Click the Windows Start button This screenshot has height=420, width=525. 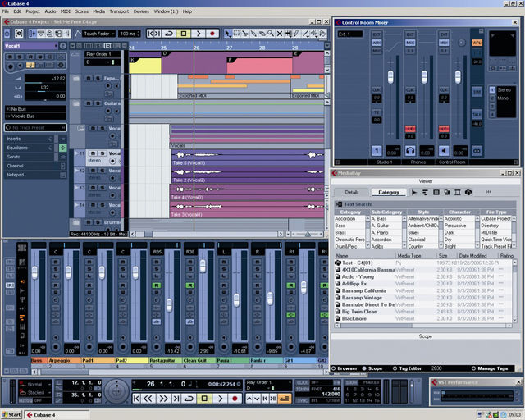11,414
